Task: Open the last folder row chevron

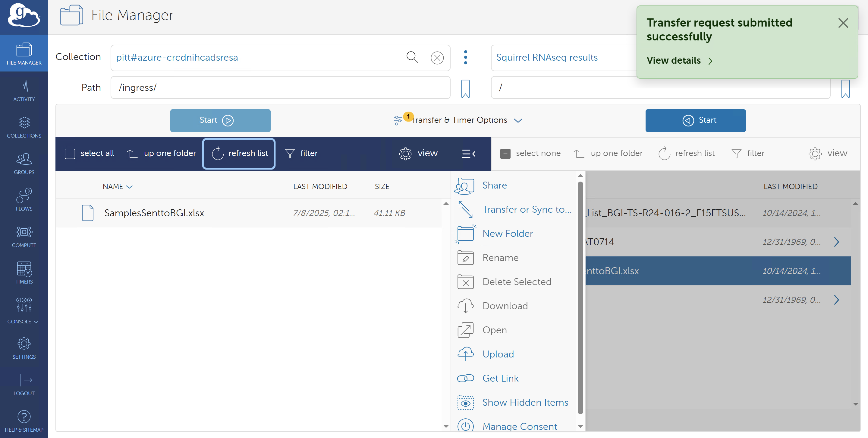Action: click(x=837, y=300)
